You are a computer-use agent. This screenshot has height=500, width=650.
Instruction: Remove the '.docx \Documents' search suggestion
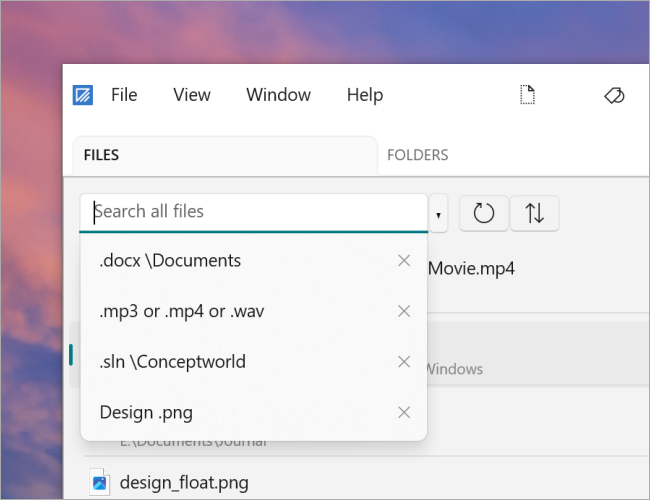[404, 261]
